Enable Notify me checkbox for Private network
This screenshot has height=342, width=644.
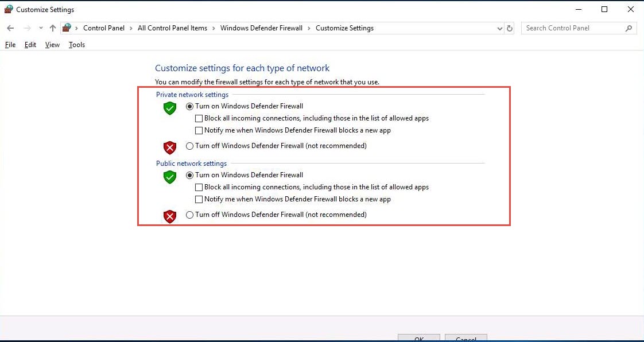199,131
